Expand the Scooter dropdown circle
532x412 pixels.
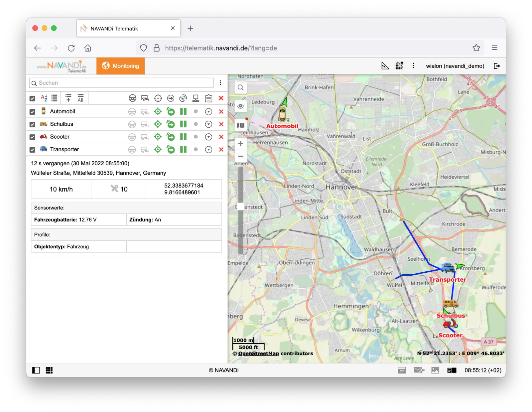pos(208,137)
